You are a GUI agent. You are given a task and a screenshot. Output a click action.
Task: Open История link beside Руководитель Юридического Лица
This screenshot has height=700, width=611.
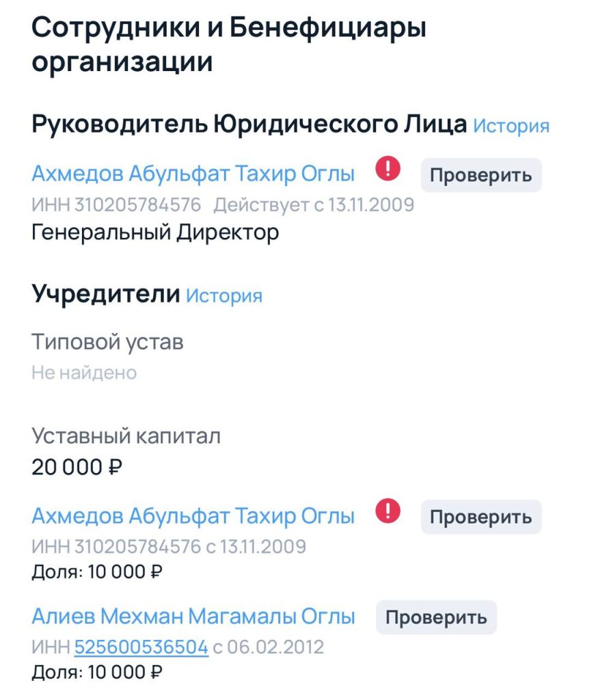(511, 126)
